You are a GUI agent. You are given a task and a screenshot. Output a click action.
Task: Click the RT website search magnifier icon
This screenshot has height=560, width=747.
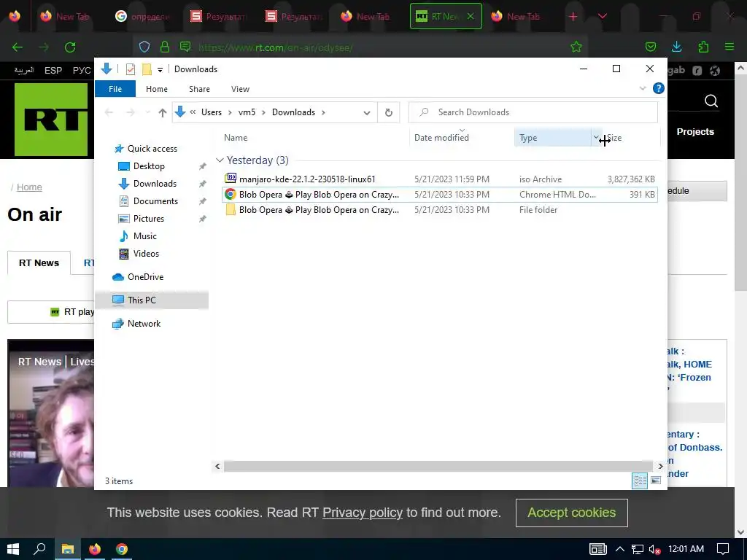click(711, 101)
